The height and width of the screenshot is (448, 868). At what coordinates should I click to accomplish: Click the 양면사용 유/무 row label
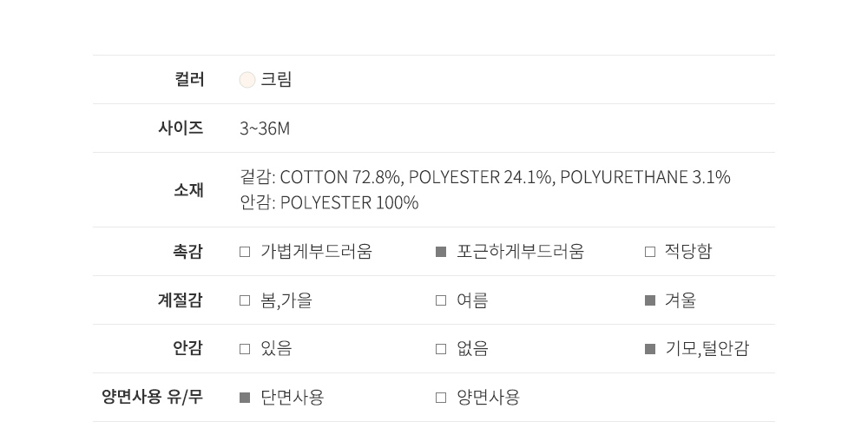[153, 398]
